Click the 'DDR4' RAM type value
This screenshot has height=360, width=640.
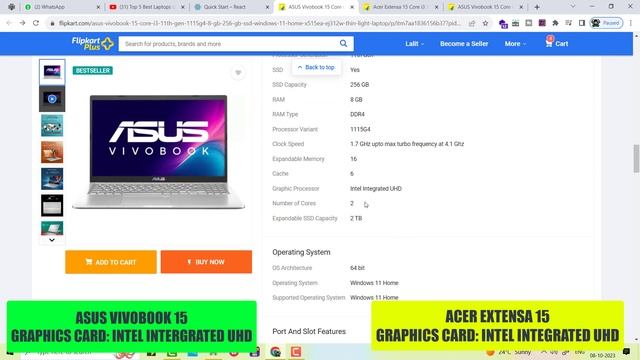click(357, 114)
